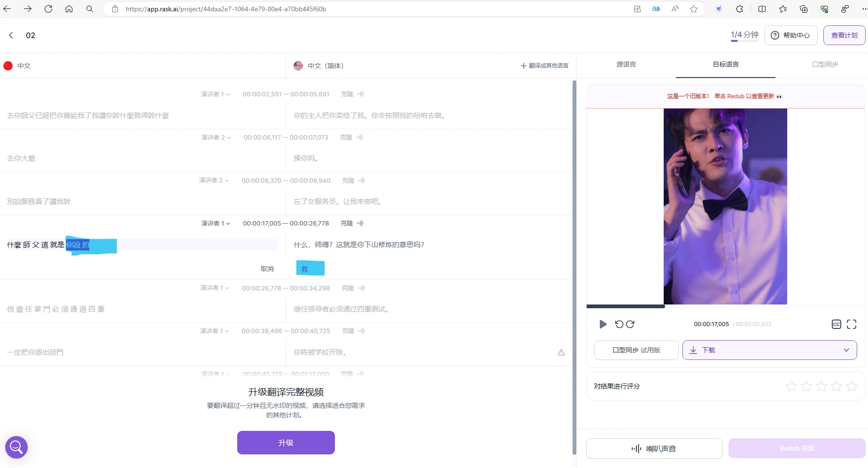Expand speaker dropdown for 00:00:26,778 segment
Screen dimensions: 868x468
pyautogui.click(x=215, y=288)
